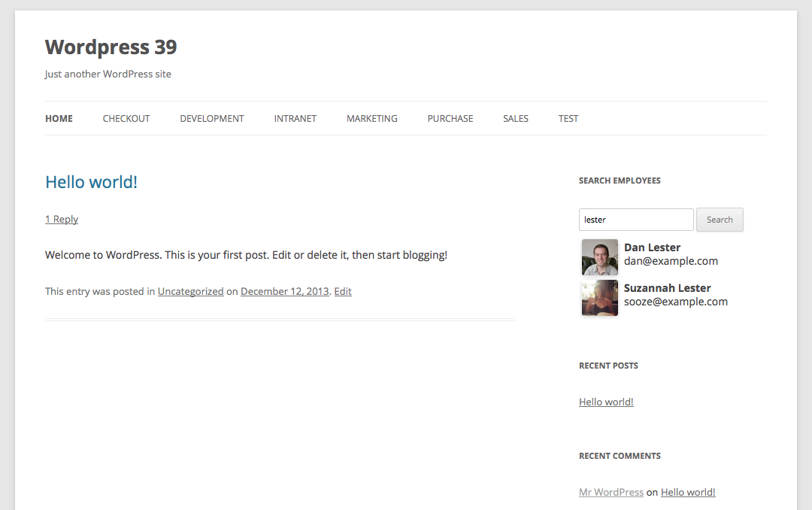Click the Test menu item
The height and width of the screenshot is (510, 812).
(568, 118)
